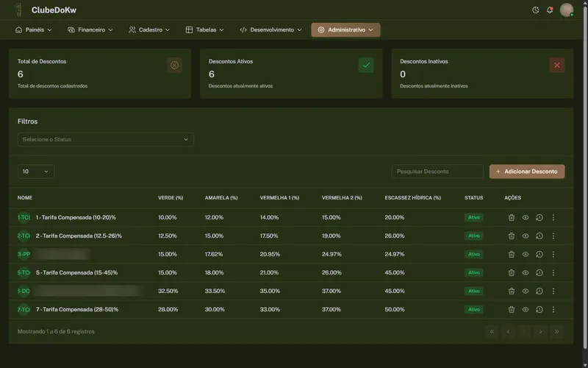Toggle dark mode moon icon

pyautogui.click(x=536, y=10)
